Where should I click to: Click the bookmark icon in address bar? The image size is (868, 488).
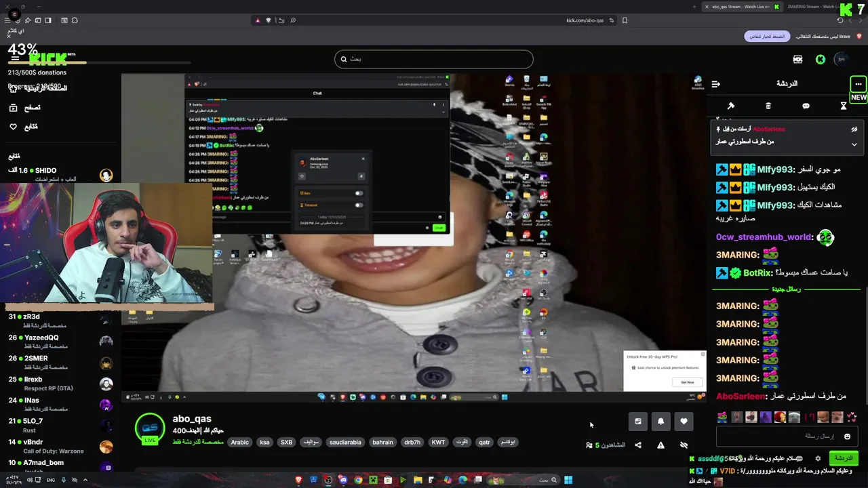click(x=625, y=20)
